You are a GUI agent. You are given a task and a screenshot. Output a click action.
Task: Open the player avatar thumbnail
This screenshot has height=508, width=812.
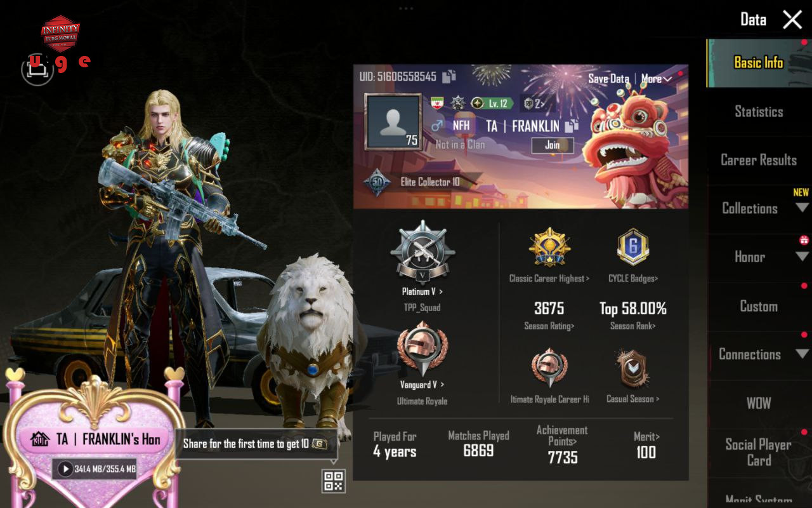(x=393, y=123)
